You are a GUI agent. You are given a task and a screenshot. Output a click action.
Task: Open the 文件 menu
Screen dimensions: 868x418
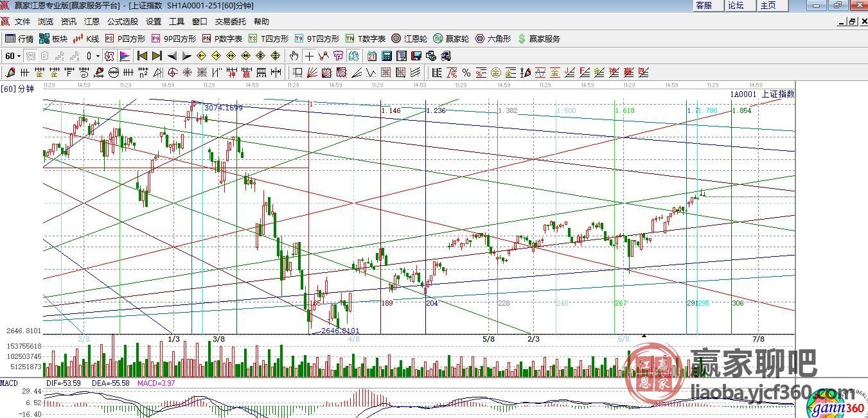click(x=22, y=21)
